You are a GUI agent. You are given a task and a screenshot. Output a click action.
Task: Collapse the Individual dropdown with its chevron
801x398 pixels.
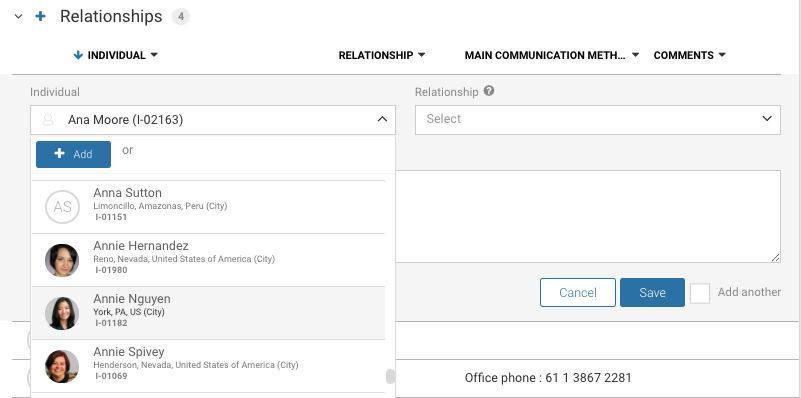(382, 120)
